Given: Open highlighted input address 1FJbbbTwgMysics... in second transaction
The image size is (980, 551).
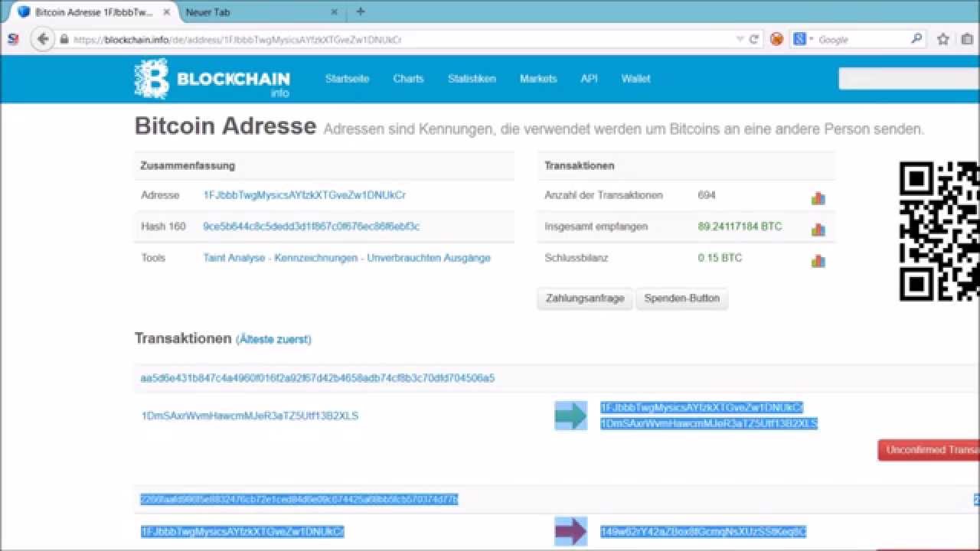Looking at the screenshot, I should [x=243, y=531].
